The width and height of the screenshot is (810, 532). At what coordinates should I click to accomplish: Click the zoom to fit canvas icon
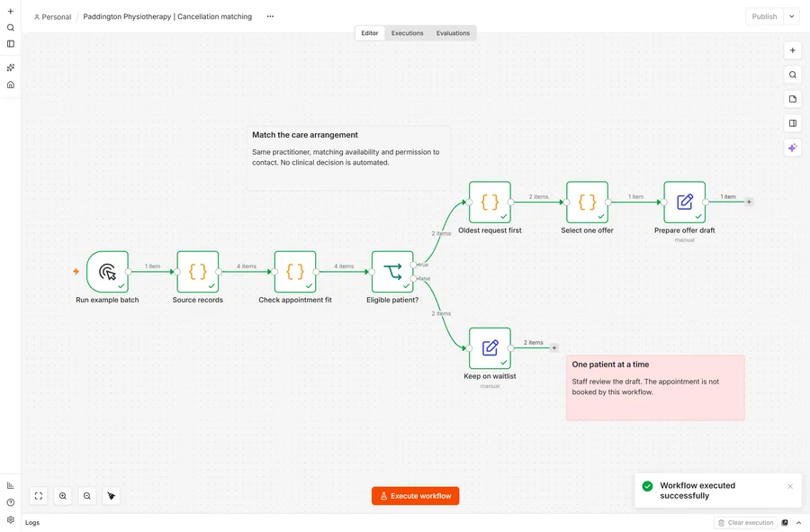39,496
